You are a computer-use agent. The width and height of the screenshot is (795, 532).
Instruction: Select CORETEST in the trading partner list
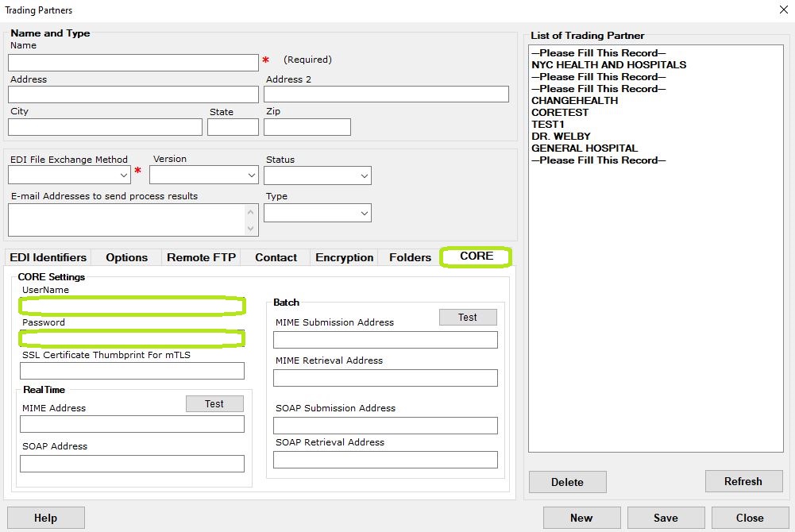[560, 113]
